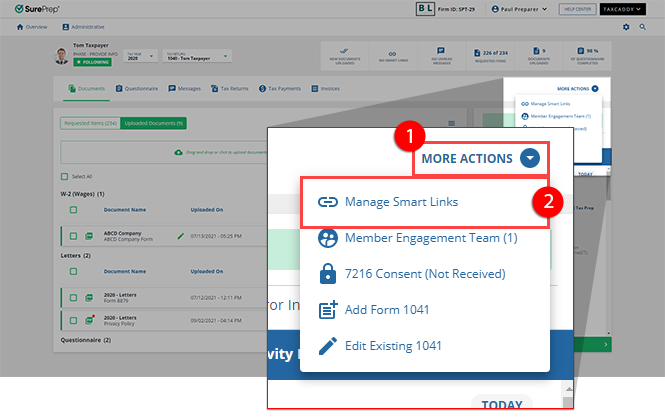
Task: Show Uploaded Documents (9) list
Action: pos(154,123)
